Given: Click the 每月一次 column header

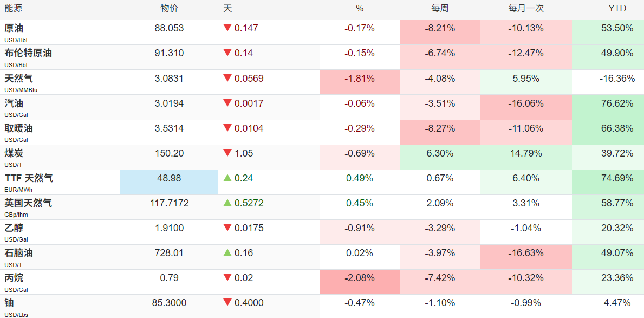Looking at the screenshot, I should 526,9.
